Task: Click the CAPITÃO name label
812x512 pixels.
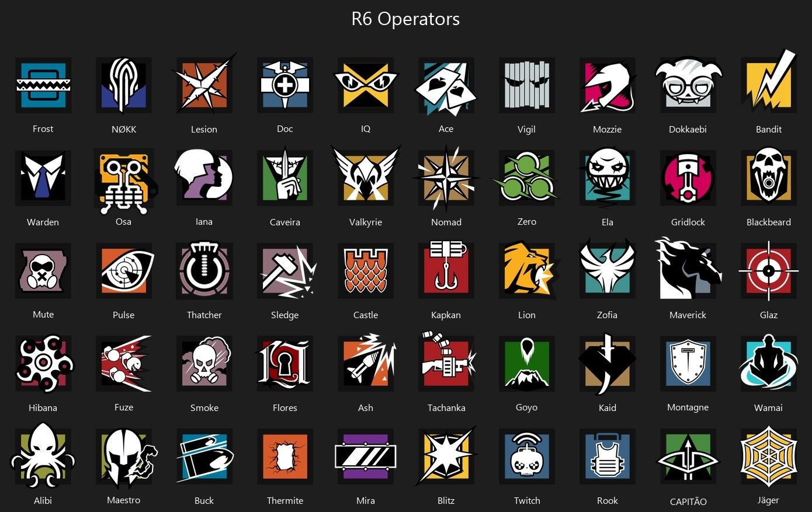Action: point(688,501)
